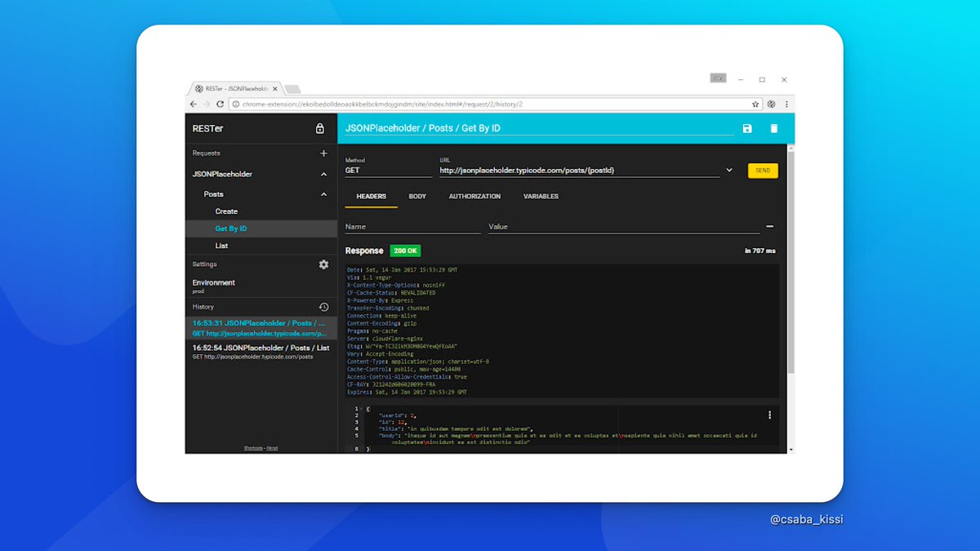Click the request URL input field

tap(580, 171)
